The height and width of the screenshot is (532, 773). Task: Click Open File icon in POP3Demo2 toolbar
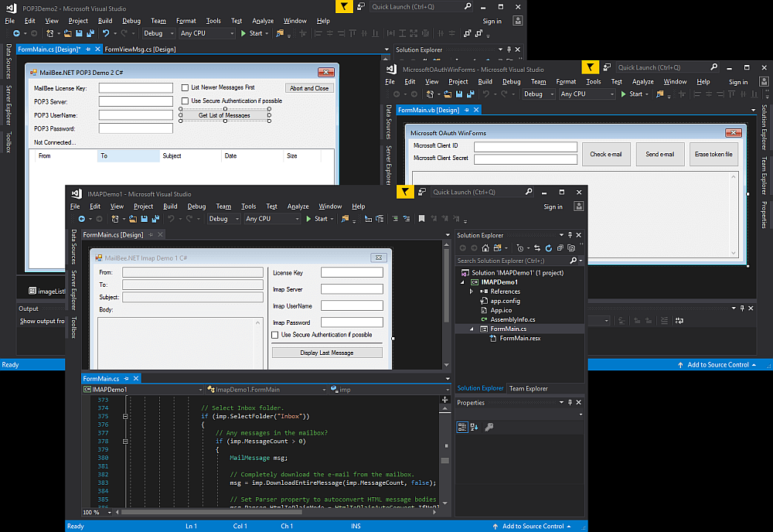click(67, 33)
